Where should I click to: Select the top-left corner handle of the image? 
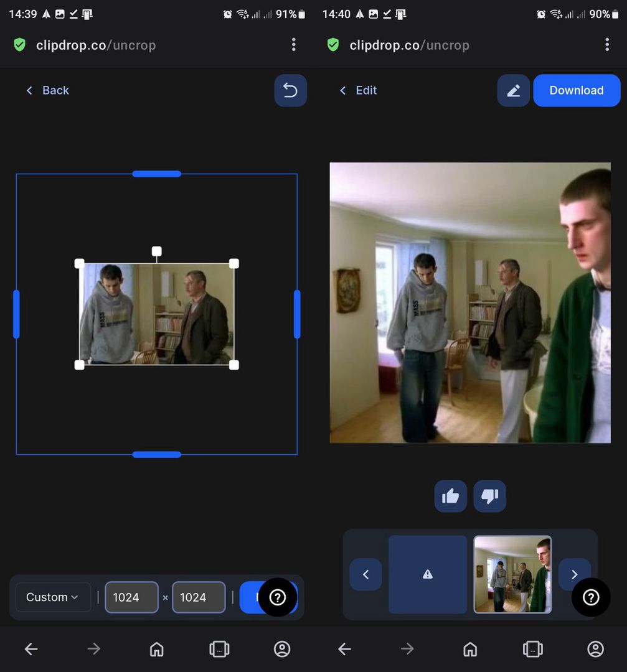coord(79,264)
